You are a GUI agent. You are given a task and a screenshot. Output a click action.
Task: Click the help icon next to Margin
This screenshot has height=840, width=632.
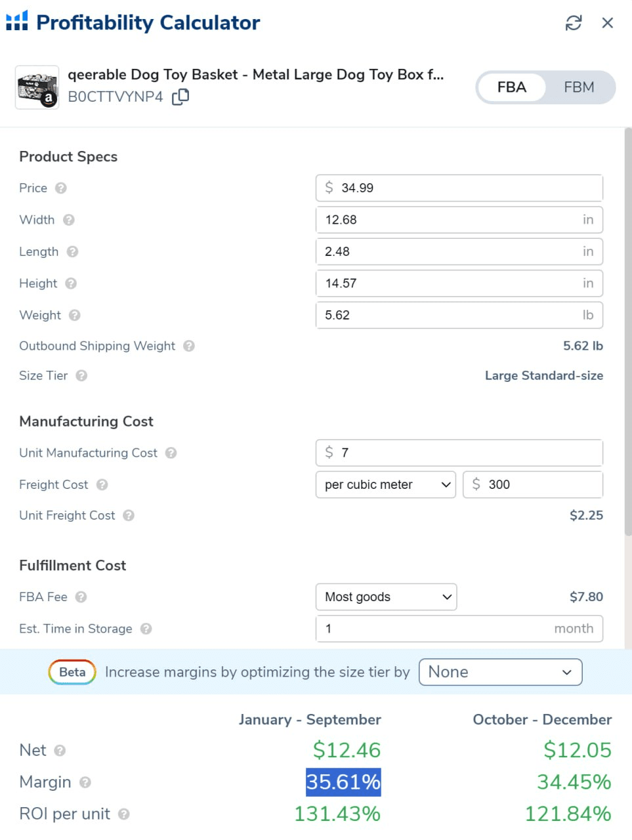pos(85,782)
